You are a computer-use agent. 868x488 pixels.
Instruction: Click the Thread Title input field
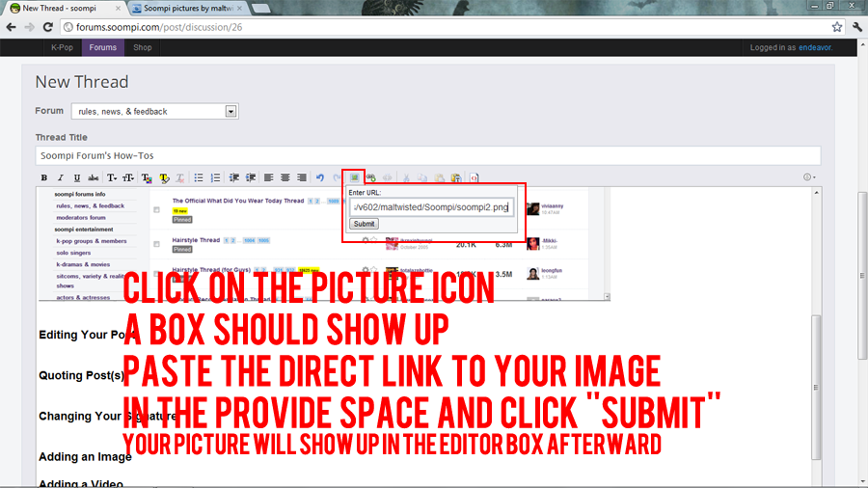pos(428,155)
